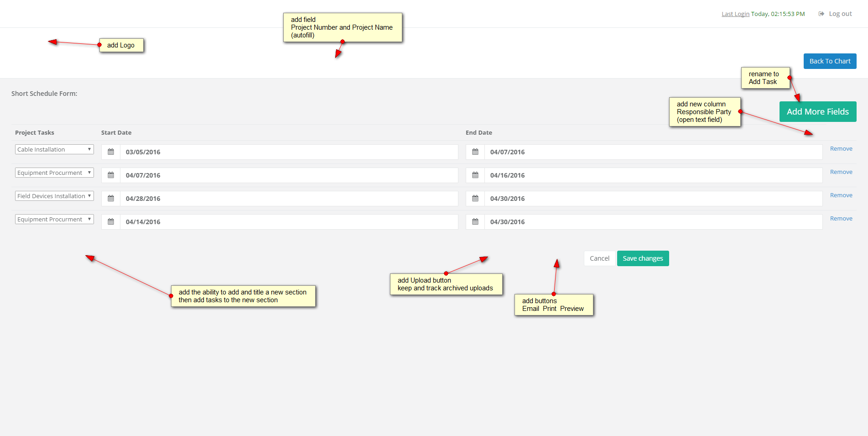
Task: Click calendar icon beside start date 04/28/2016
Action: (111, 199)
